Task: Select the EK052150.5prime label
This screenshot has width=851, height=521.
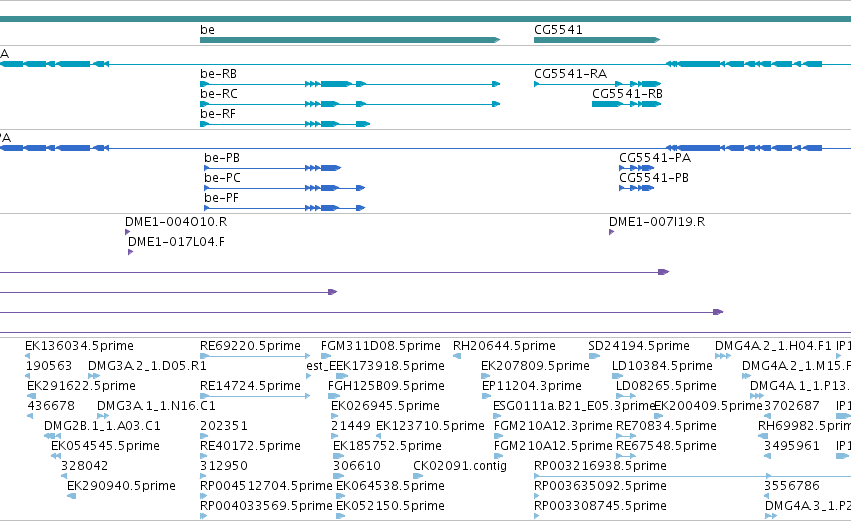Action: [x=390, y=507]
